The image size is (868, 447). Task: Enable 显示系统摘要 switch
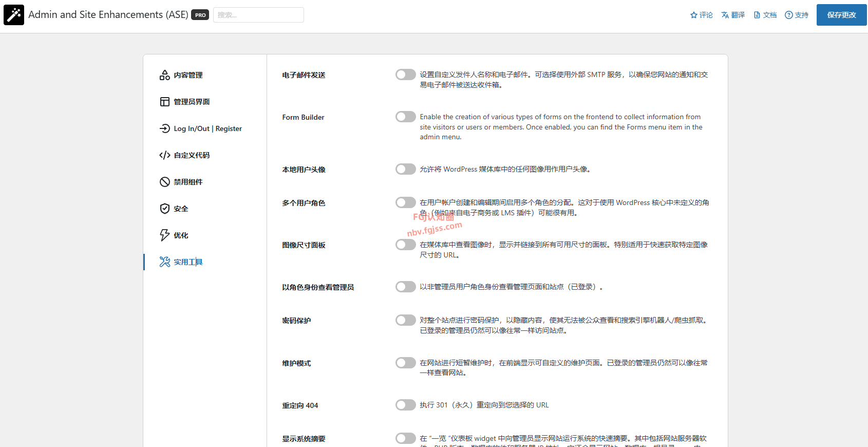point(406,438)
